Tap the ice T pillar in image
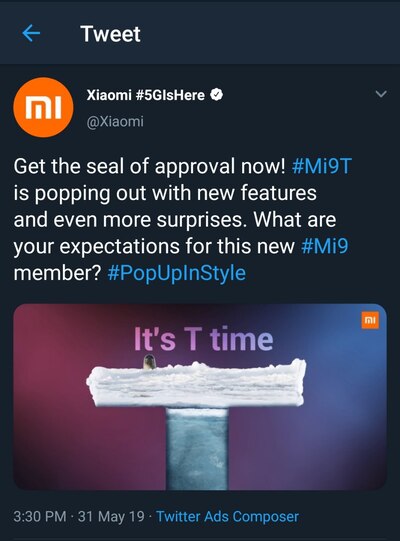Image resolution: width=400 pixels, height=541 pixels. point(197,449)
